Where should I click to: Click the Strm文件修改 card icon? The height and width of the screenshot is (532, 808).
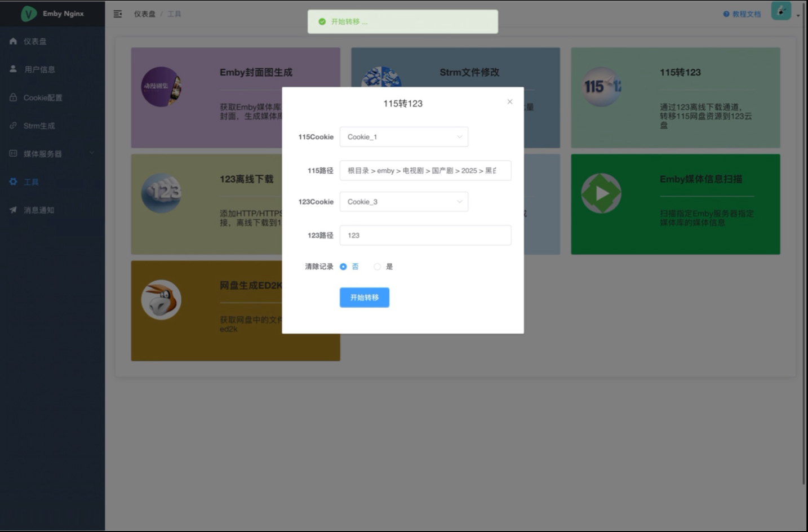point(381,77)
